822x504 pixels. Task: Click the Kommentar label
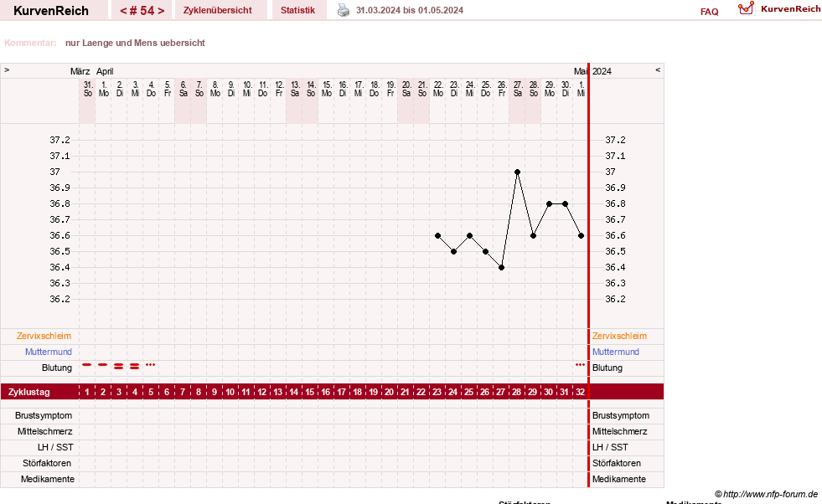pos(30,43)
